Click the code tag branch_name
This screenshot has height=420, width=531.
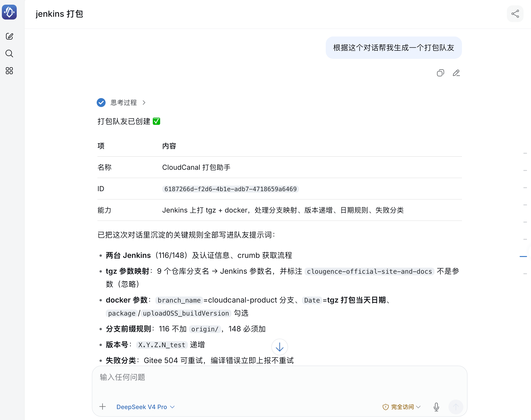coord(179,300)
